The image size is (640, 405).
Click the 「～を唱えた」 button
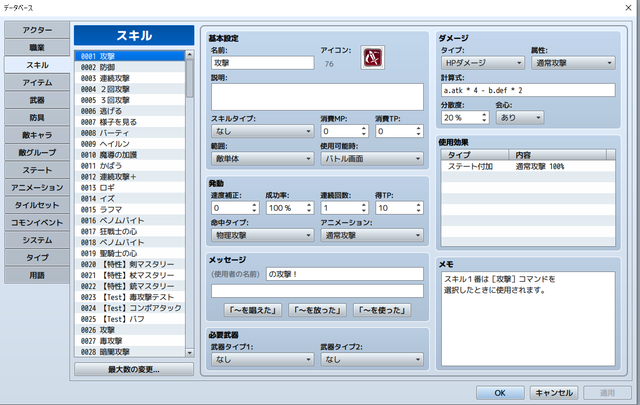[253, 310]
